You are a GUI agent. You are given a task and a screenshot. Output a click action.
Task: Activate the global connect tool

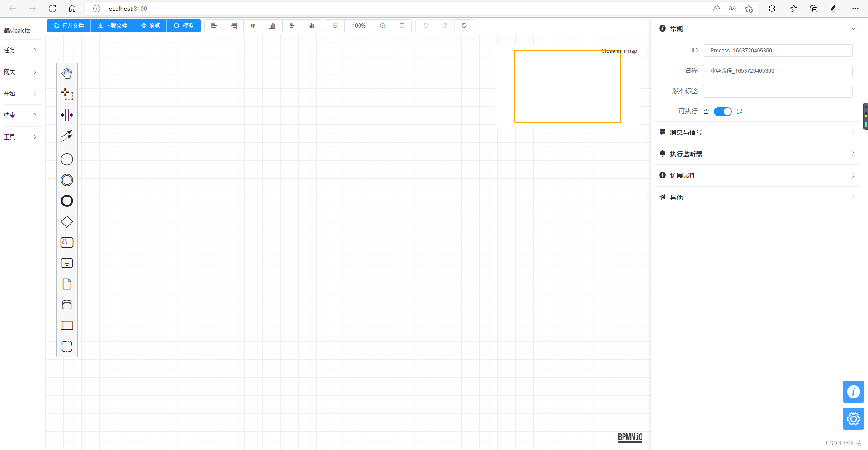[x=66, y=136]
